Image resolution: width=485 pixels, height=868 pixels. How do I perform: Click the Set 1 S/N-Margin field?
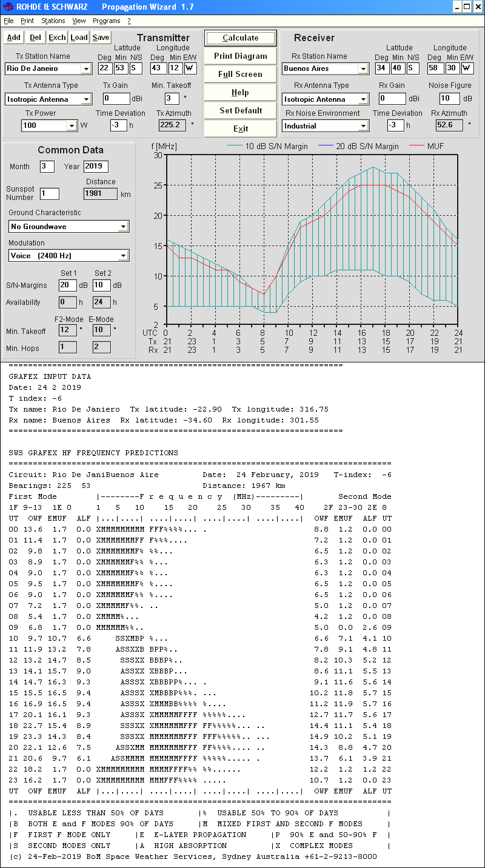(x=68, y=285)
